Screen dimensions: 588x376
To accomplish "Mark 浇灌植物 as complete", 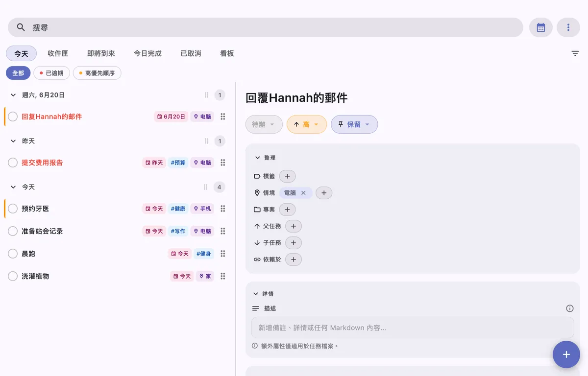I will [13, 276].
